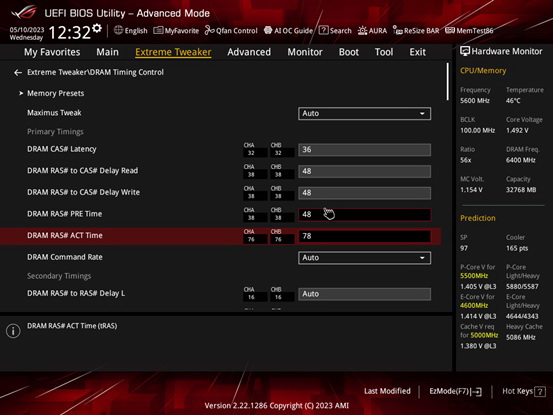Screen dimensions: 553x415
Task: Open Monitor tab
Action: pos(305,52)
